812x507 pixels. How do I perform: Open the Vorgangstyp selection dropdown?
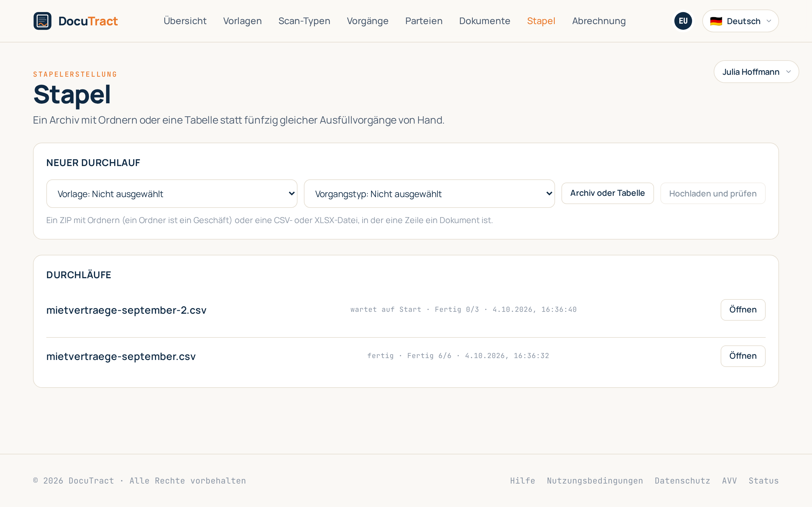point(429,194)
